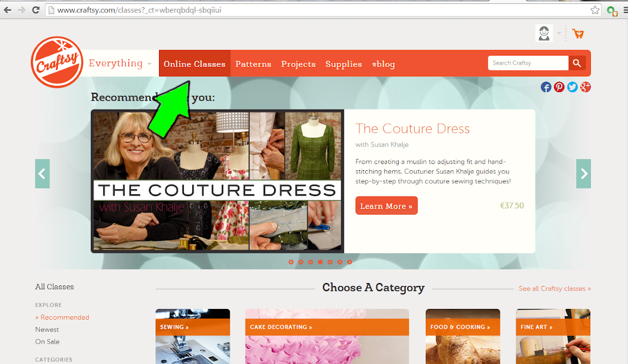This screenshot has width=628, height=364.
Task: Reload the page with the refresh icon
Action: [x=35, y=10]
